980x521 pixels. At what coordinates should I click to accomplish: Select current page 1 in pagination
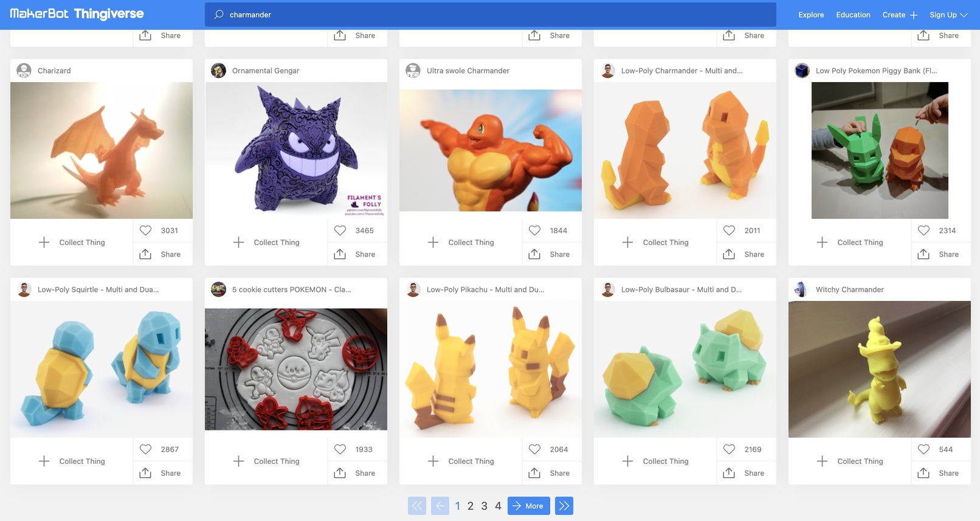pyautogui.click(x=458, y=506)
